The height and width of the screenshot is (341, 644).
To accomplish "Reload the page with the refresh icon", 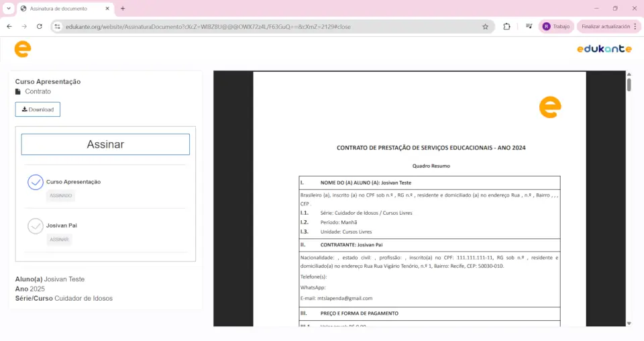I will 40,26.
